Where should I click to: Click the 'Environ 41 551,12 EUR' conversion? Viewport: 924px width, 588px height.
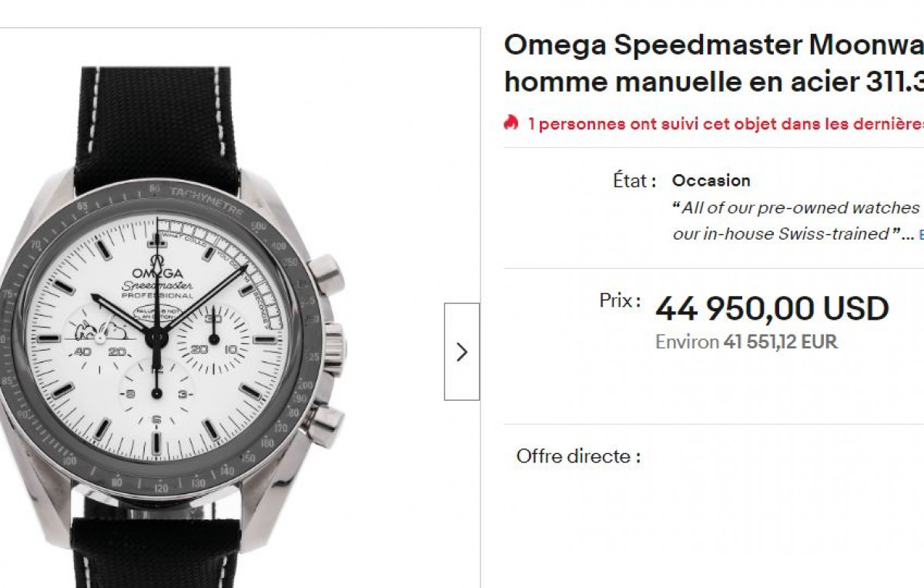coord(745,342)
